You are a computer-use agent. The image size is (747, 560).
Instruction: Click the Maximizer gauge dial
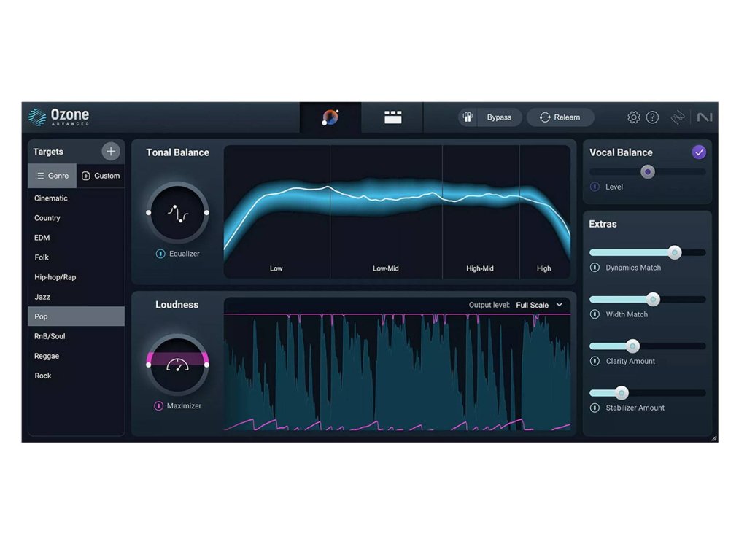click(178, 365)
